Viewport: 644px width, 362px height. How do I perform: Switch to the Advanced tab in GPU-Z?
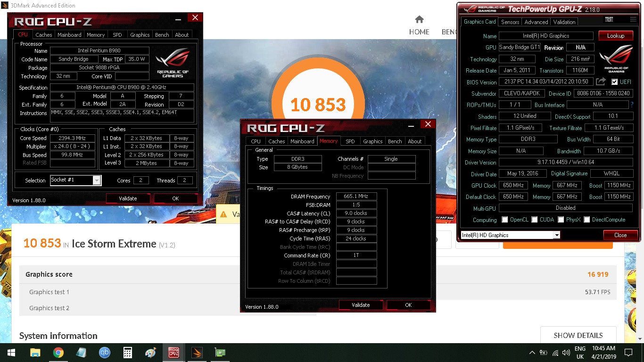[x=537, y=22]
